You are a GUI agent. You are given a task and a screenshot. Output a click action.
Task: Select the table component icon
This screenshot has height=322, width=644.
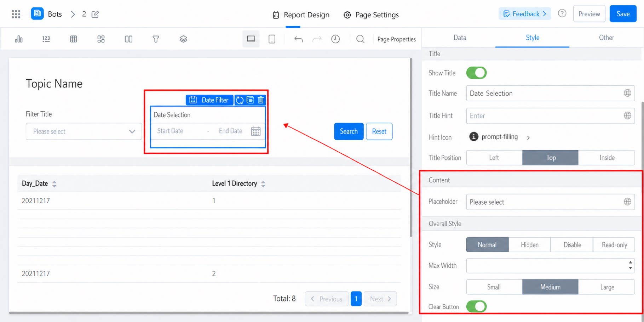(x=74, y=39)
